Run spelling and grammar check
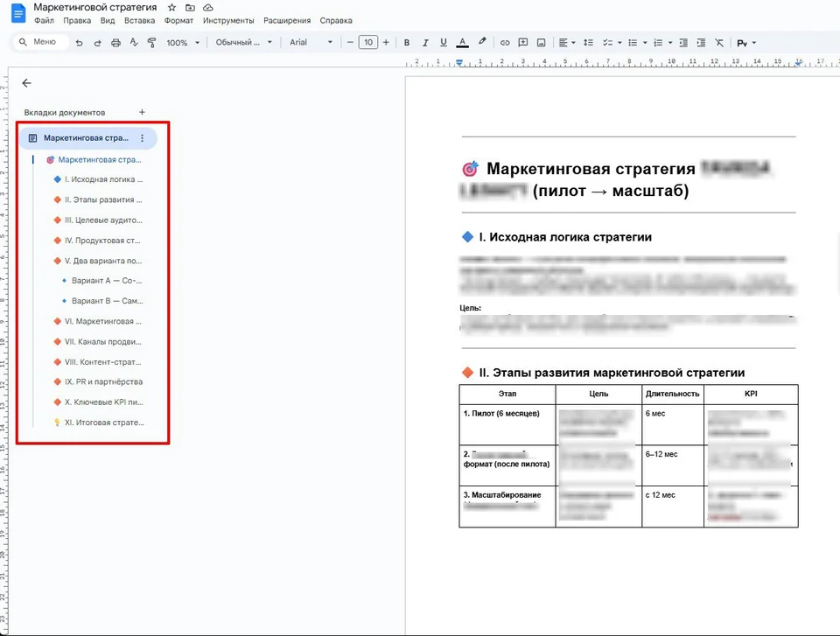840x636 pixels. (134, 42)
